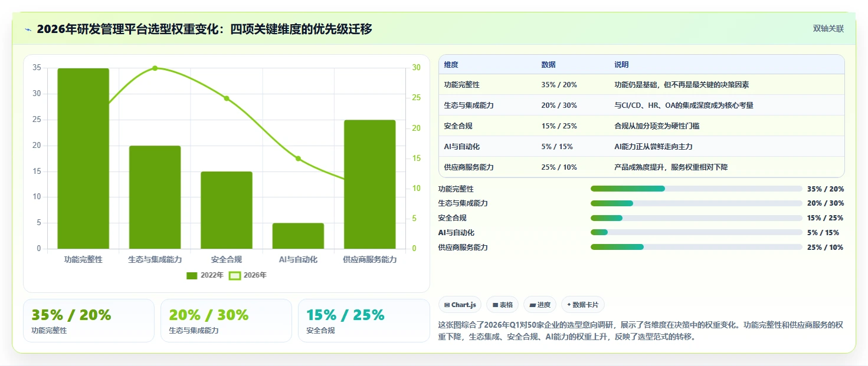The width and height of the screenshot is (868, 366).
Task: Open the 35% / 20% 功能完整性 data card
Action: click(89, 321)
